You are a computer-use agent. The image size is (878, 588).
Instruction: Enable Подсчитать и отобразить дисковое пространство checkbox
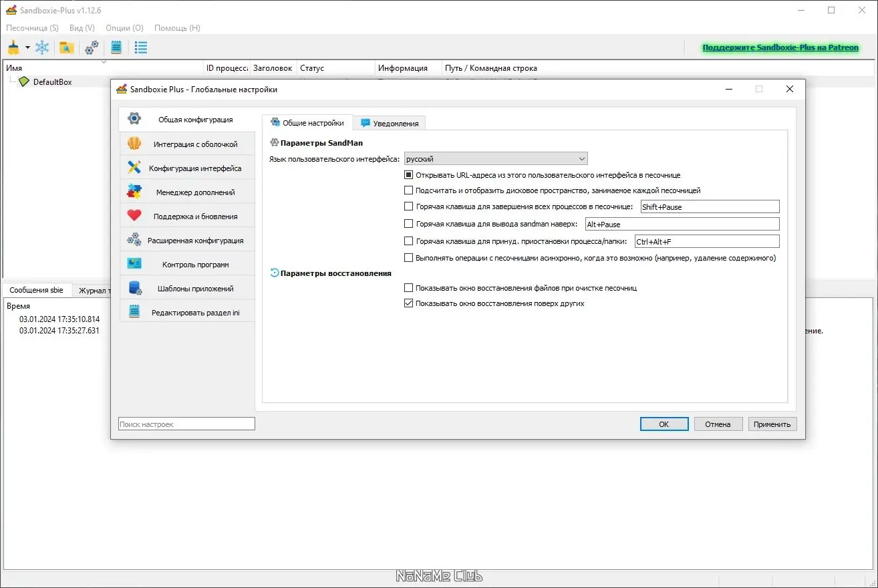point(409,190)
